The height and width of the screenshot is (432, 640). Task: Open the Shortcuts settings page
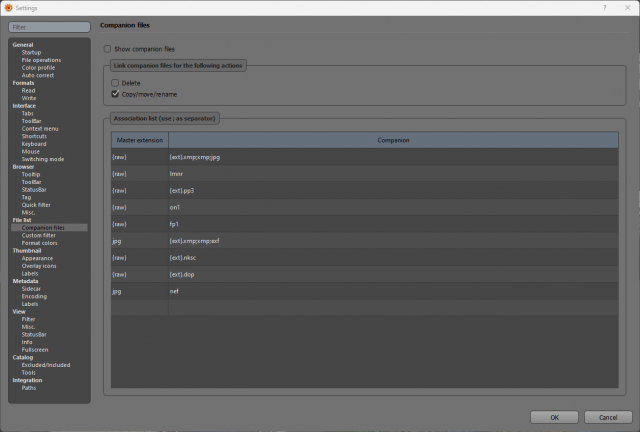[x=34, y=136]
